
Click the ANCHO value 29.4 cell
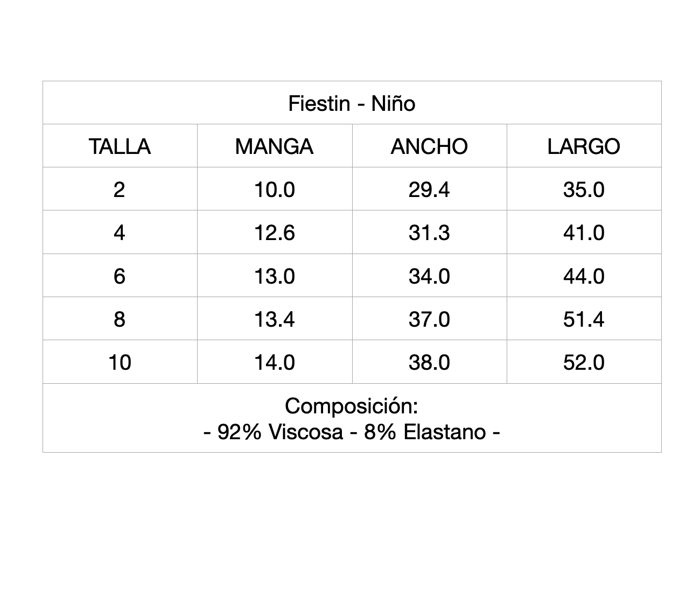click(429, 189)
